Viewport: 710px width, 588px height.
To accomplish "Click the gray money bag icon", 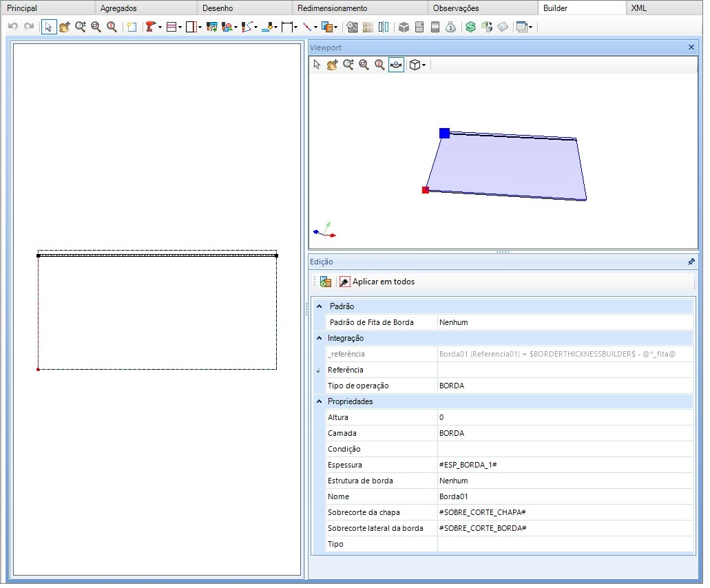I will point(450,27).
